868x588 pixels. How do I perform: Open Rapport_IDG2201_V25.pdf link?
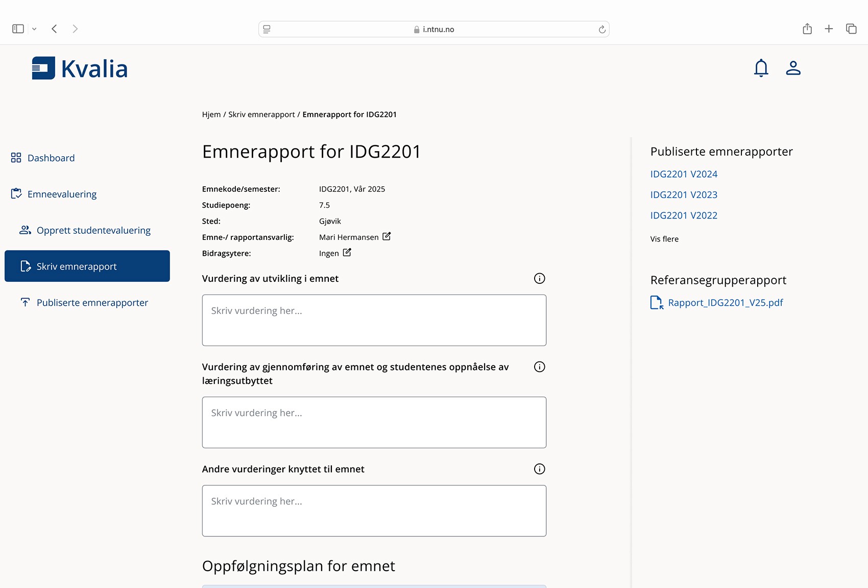pos(725,303)
